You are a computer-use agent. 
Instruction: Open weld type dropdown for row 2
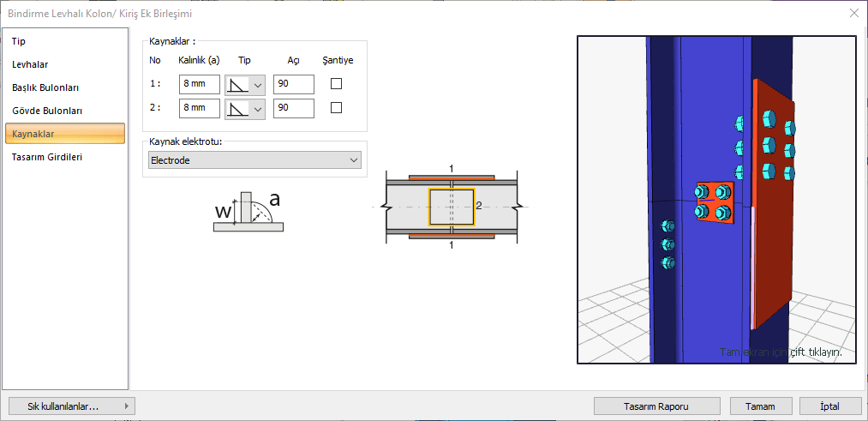pos(245,109)
